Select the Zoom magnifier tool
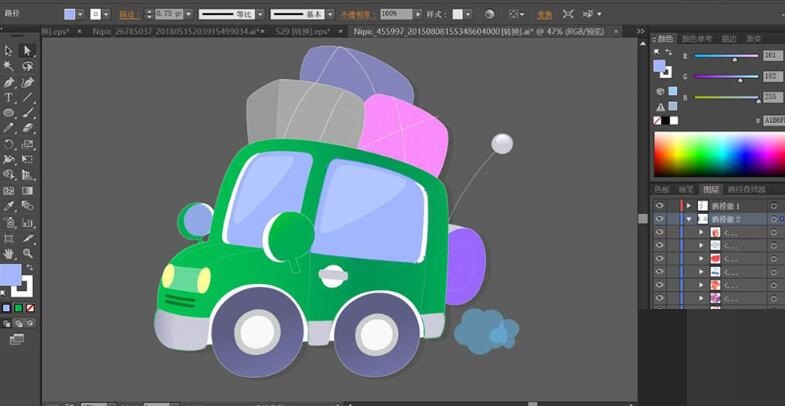Image resolution: width=785 pixels, height=406 pixels. pos(27,254)
